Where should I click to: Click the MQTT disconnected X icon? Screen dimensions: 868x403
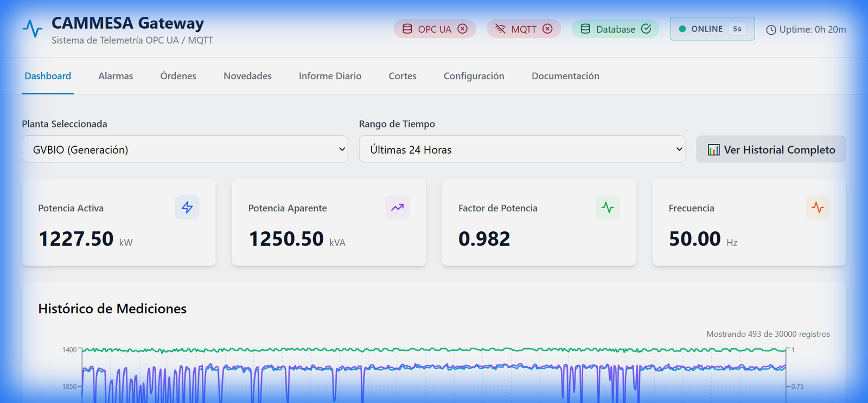tap(547, 29)
